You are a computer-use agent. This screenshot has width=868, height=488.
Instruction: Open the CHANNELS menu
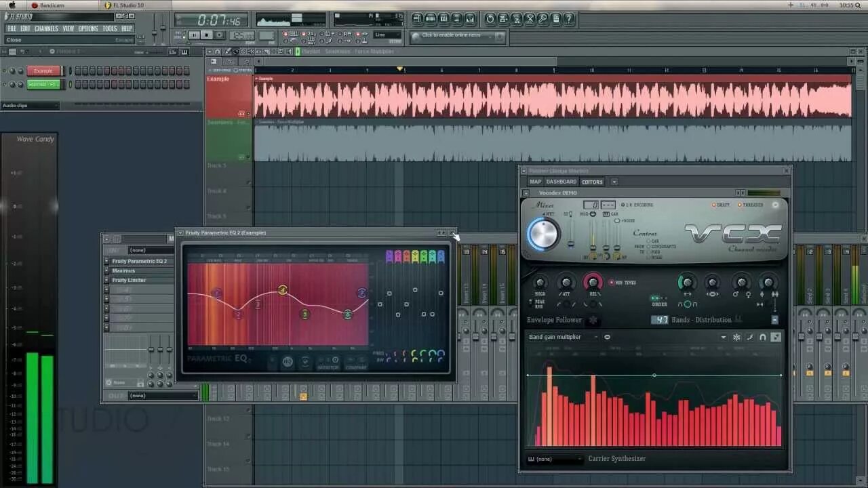(x=46, y=28)
